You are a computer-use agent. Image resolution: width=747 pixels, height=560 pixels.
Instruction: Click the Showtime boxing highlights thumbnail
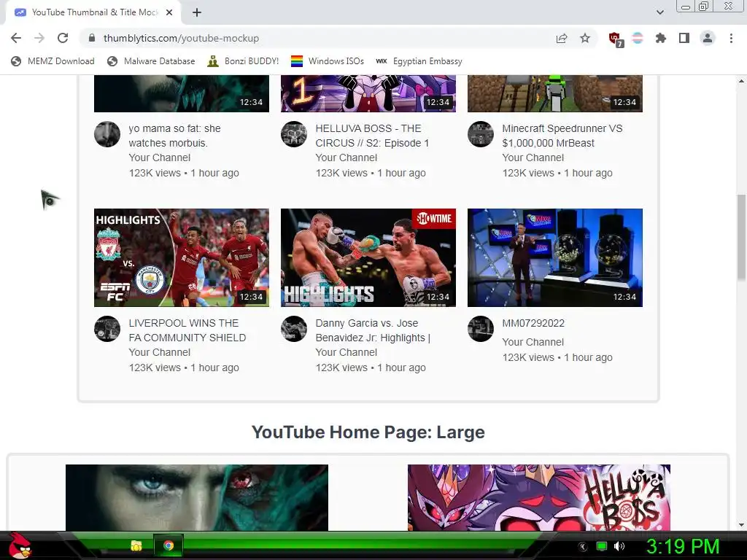click(368, 257)
